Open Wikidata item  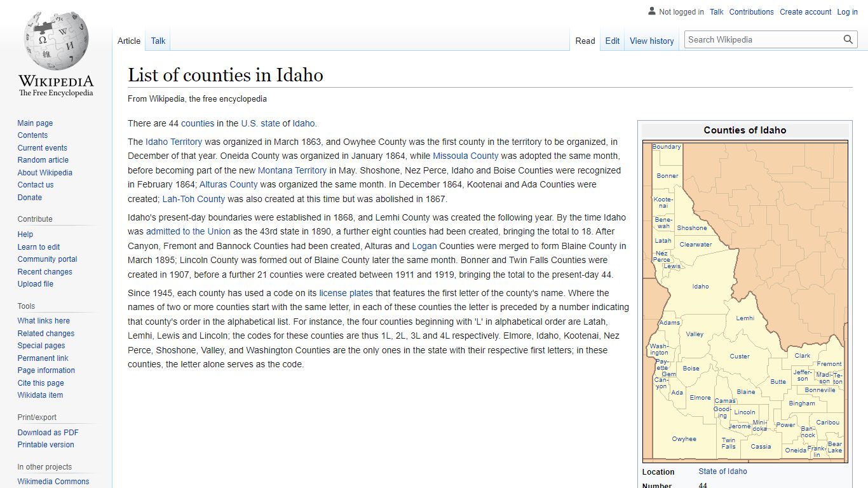[40, 395]
